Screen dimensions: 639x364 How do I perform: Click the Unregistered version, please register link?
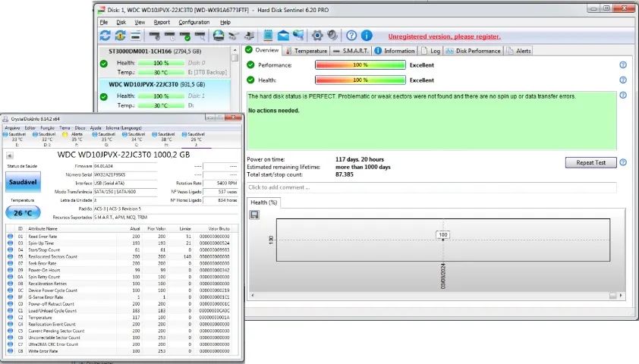444,36
